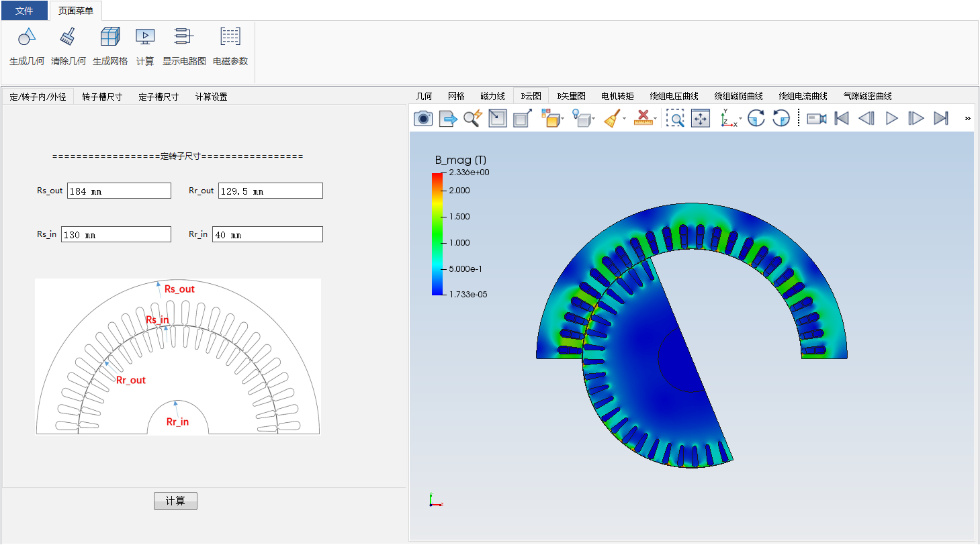Take a screenshot with the camera icon

click(x=423, y=119)
